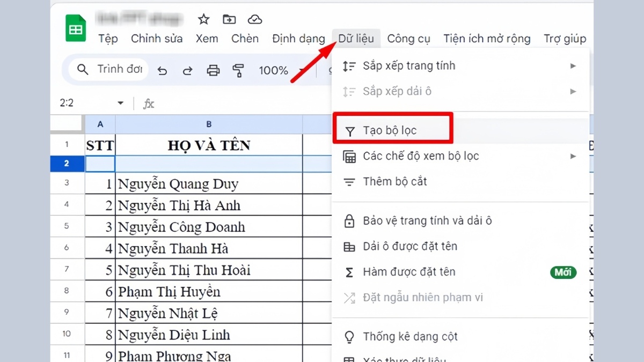This screenshot has height=362, width=644.
Task: Open the 100% zoom dropdown
Action: click(x=280, y=70)
